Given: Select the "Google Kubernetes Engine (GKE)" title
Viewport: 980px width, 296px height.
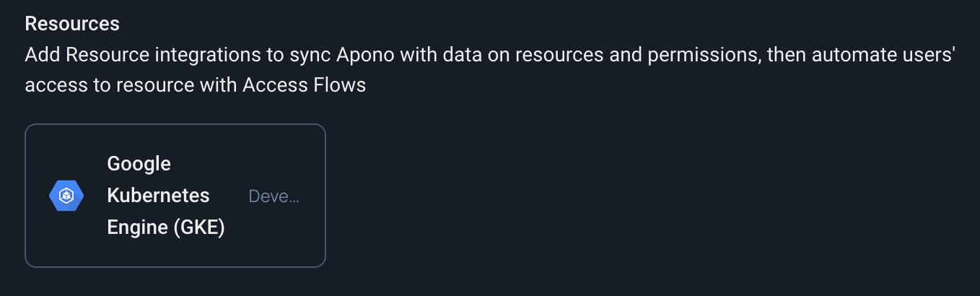Looking at the screenshot, I should pos(166,196).
